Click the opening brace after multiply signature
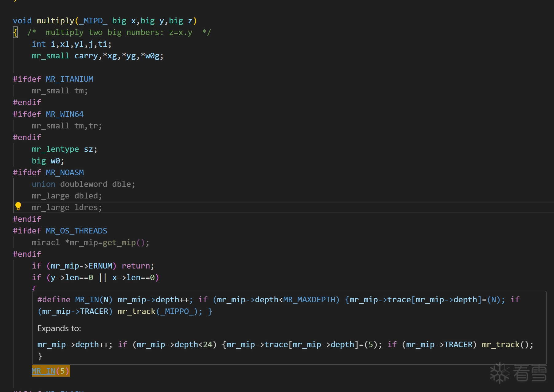This screenshot has width=554, height=392. tap(15, 32)
